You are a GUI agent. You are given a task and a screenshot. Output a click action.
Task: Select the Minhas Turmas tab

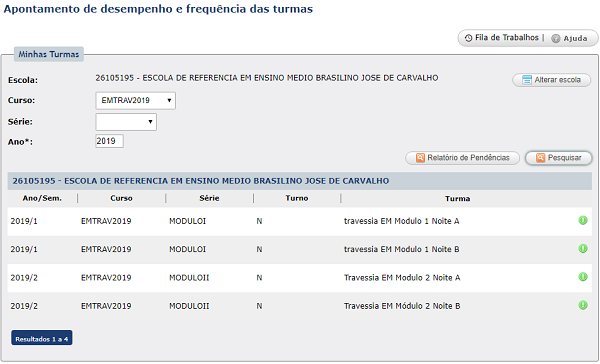click(49, 54)
